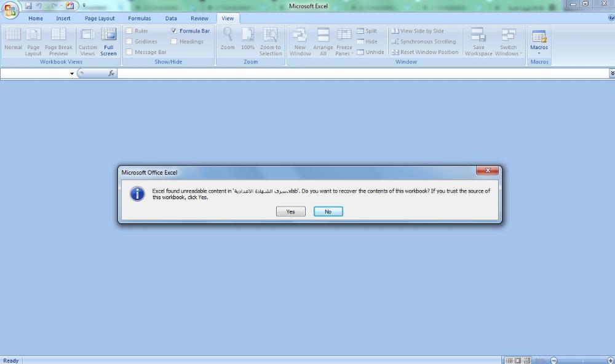Viewport: 615px width, 364px height.
Task: Click Zoom to Selection
Action: (270, 42)
